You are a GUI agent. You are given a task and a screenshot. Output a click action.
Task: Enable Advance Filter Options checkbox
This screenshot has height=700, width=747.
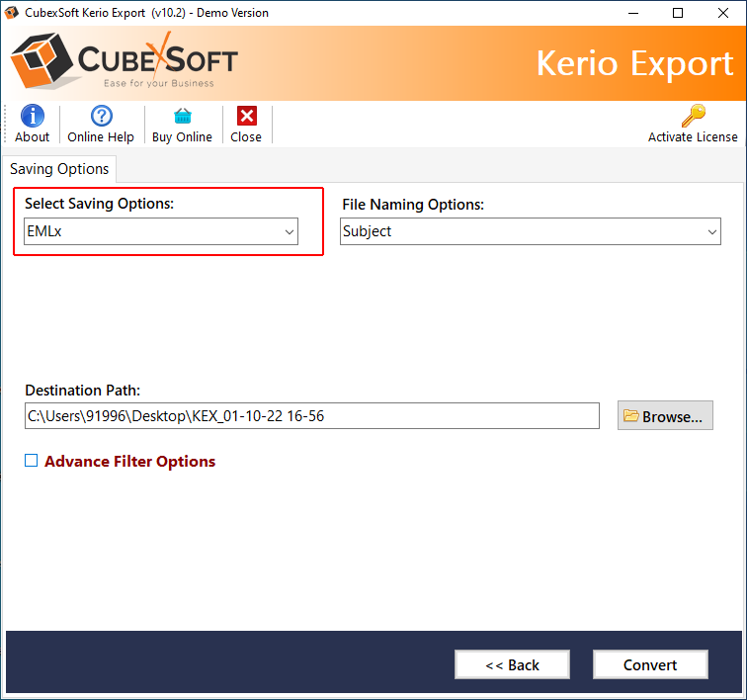(31, 460)
